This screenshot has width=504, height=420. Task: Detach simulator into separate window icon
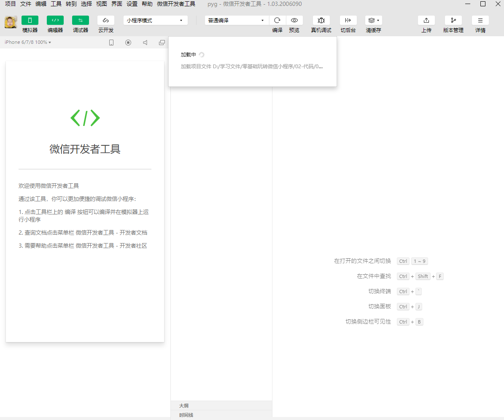[162, 43]
